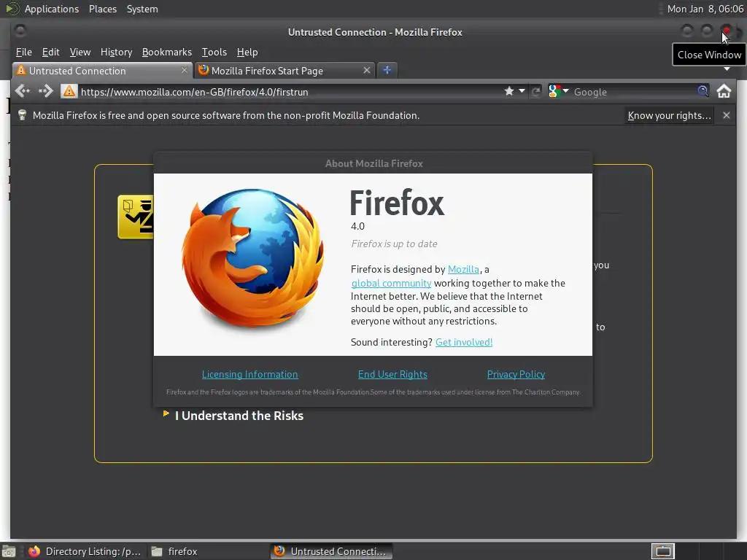
Task: Click the Google search engine icon
Action: 554,91
